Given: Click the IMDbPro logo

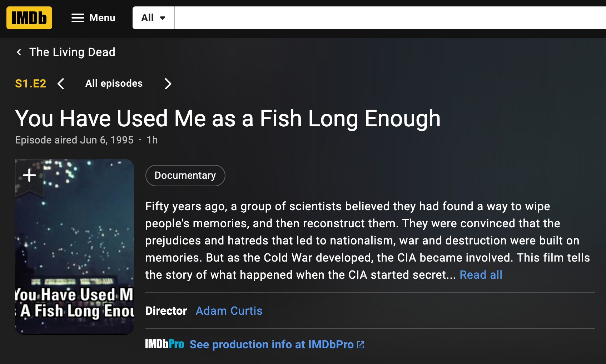Looking at the screenshot, I should coord(165,344).
